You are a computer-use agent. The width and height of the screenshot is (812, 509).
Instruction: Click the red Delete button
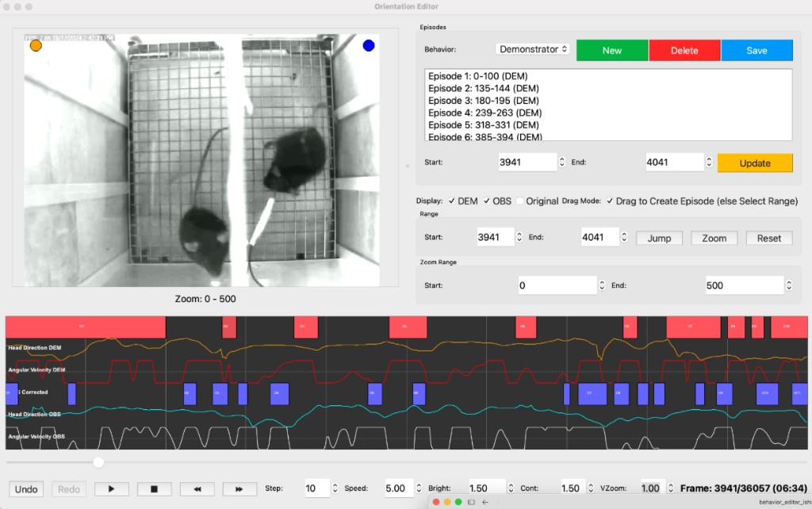[x=684, y=50]
